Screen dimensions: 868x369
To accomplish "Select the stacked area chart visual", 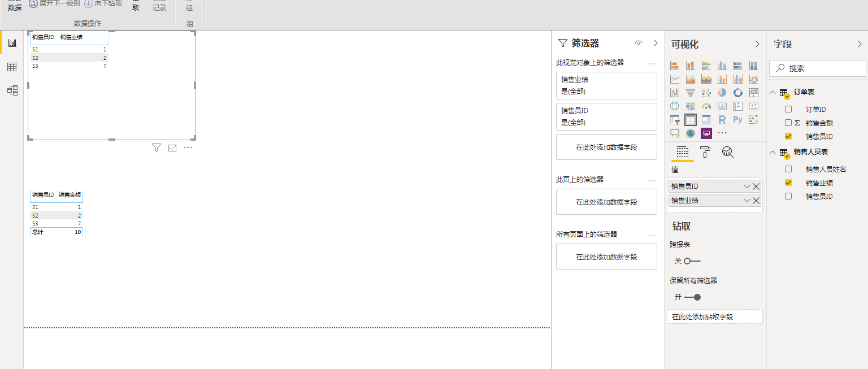I will click(706, 79).
